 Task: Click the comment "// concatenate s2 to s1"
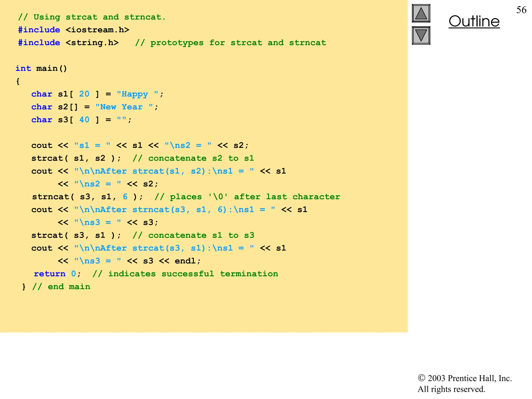tap(193, 158)
